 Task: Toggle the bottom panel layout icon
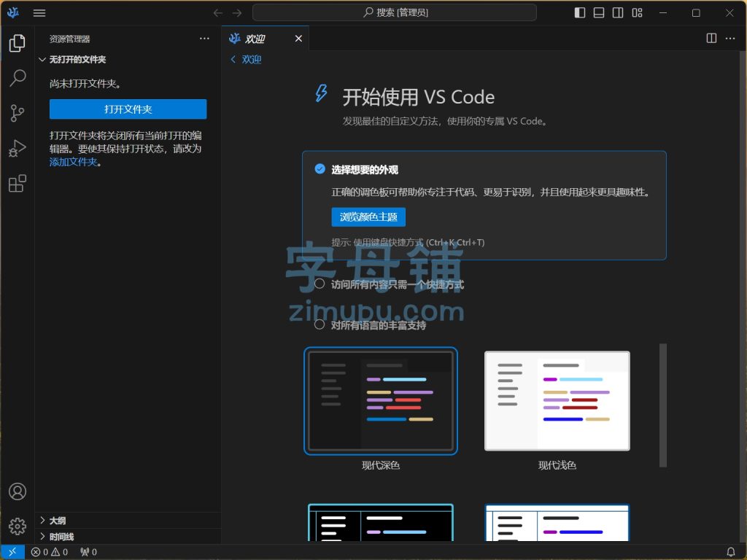point(599,13)
